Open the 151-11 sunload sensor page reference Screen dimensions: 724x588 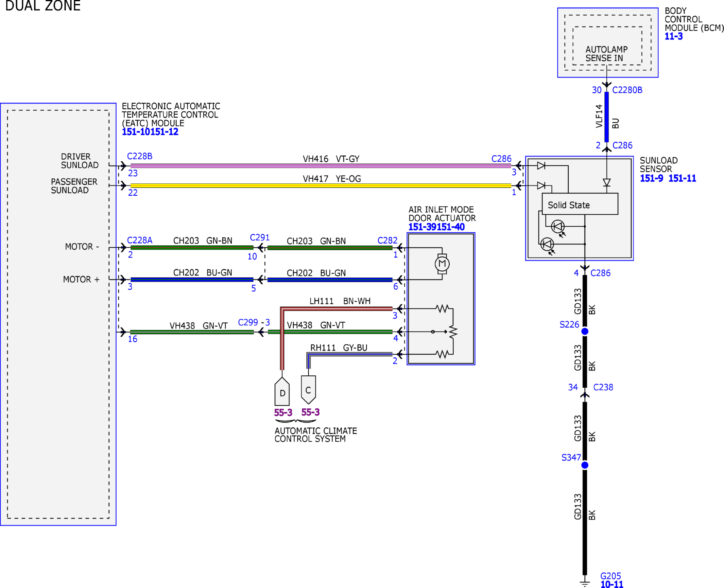(x=682, y=178)
